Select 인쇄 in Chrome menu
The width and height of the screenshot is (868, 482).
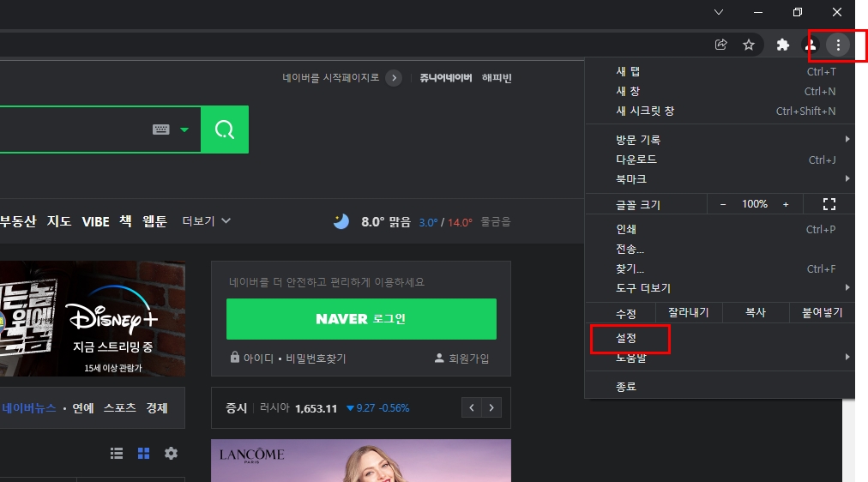click(x=720, y=229)
